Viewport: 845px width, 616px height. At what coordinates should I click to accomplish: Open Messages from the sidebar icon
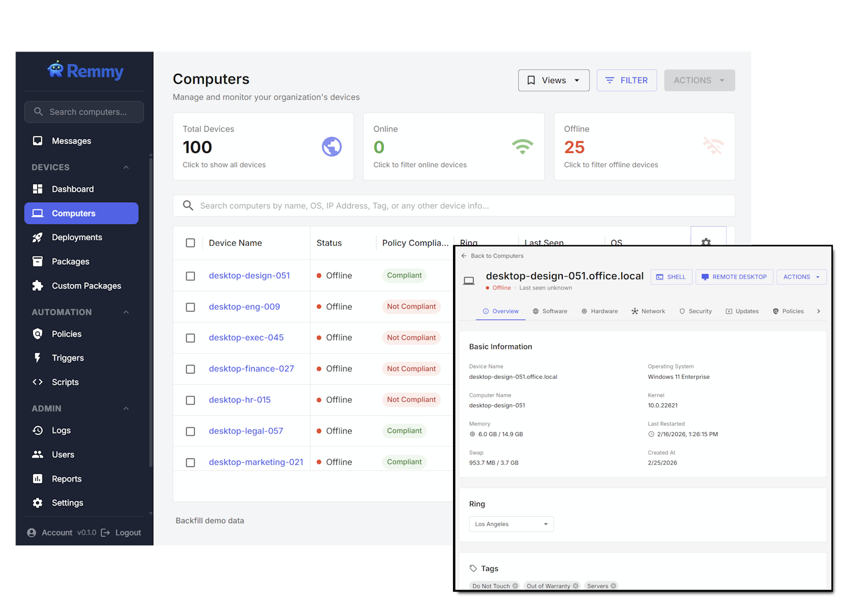(x=38, y=141)
